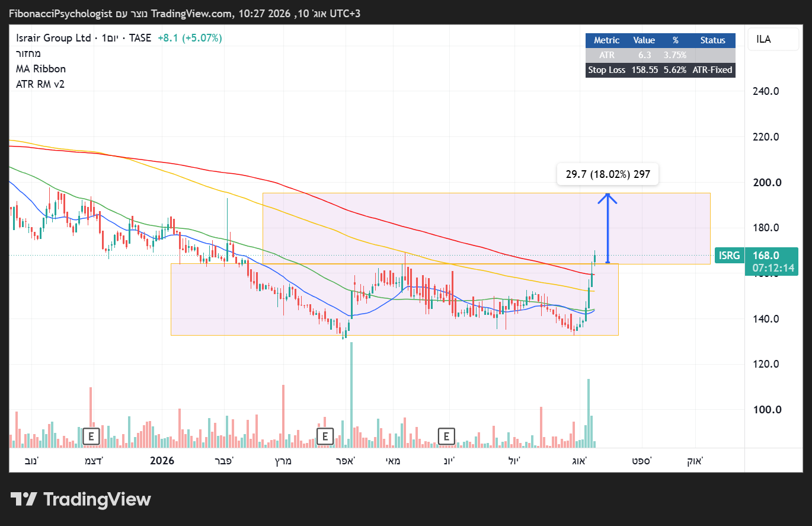
Task: Click the אוק' month label on time axis
Action: coord(695,461)
